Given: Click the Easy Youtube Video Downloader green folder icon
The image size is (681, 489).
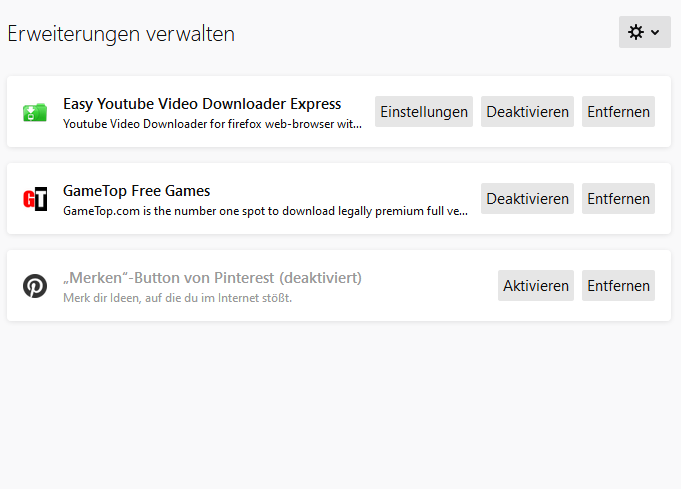Looking at the screenshot, I should (x=35, y=112).
